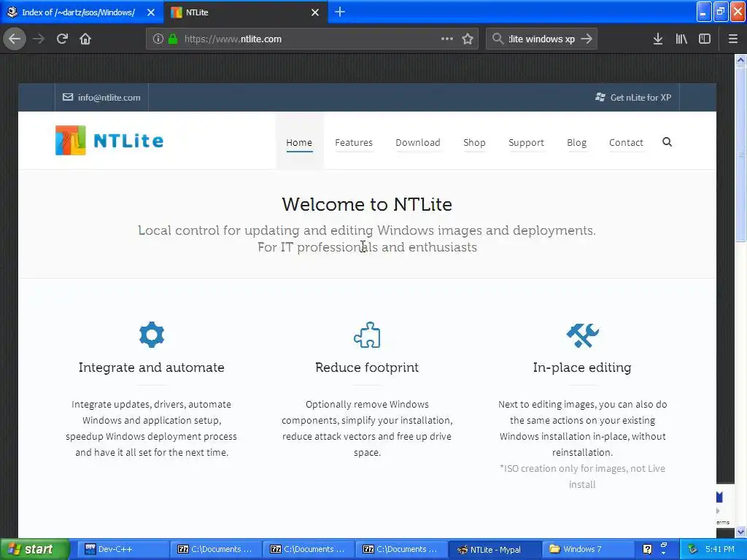Click the address bar URL field

tap(312, 39)
